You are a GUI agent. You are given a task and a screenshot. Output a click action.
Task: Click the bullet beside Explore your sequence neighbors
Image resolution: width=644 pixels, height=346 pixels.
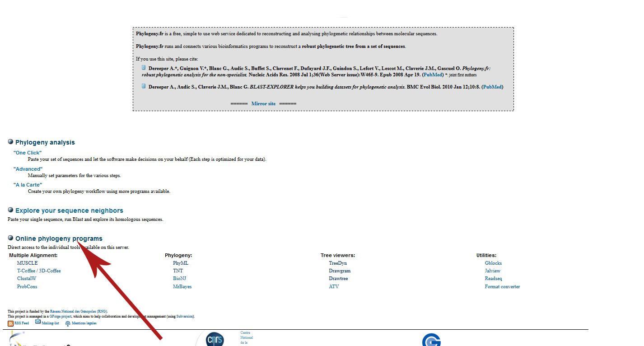click(10, 210)
